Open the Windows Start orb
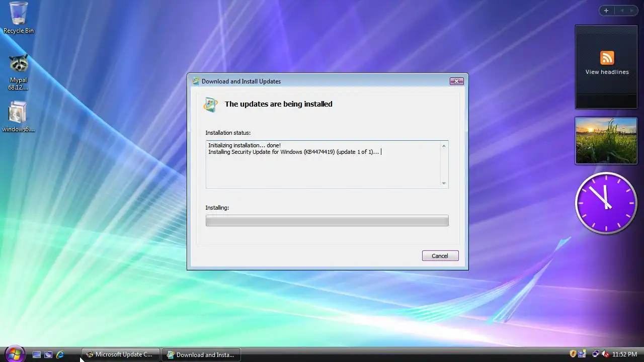This screenshot has width=644, height=362. [x=14, y=353]
